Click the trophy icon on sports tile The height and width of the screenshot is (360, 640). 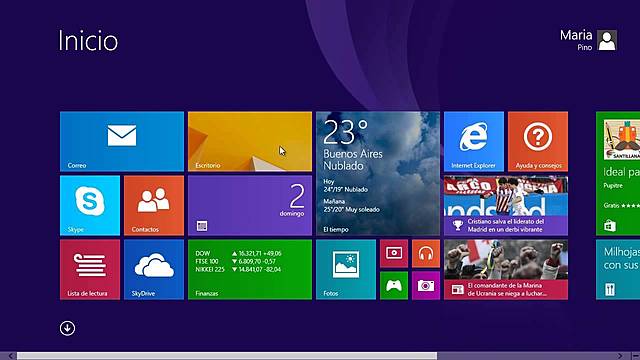(458, 225)
